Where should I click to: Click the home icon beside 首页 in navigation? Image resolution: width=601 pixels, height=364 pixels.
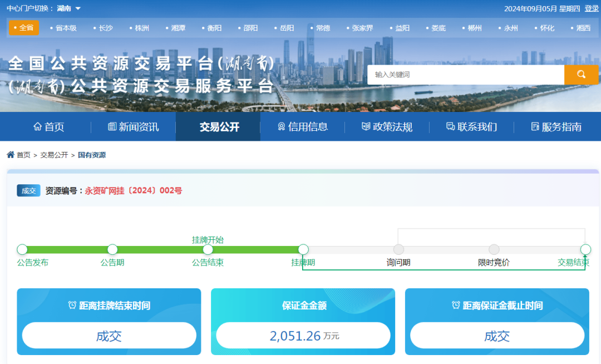click(38, 127)
